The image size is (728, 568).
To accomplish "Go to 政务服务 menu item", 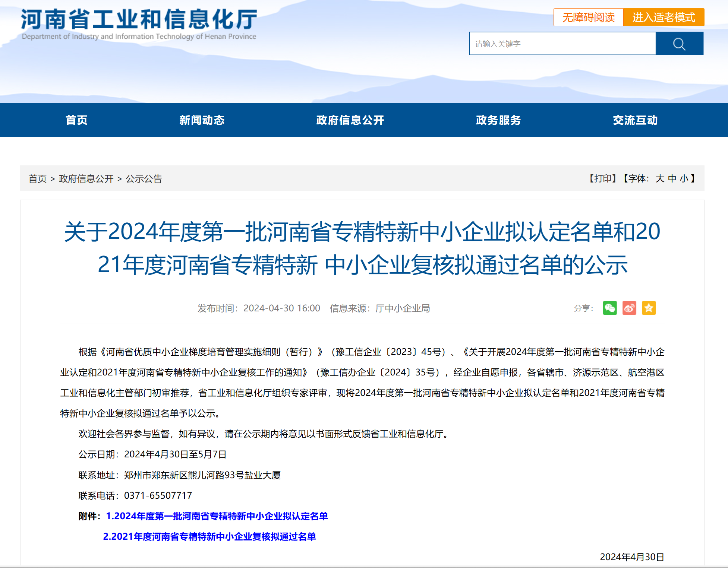I will 498,120.
